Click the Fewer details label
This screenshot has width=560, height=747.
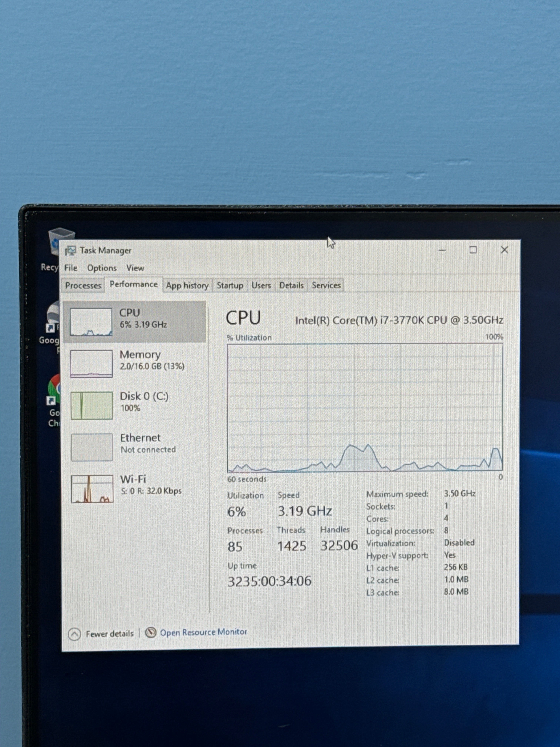109,634
